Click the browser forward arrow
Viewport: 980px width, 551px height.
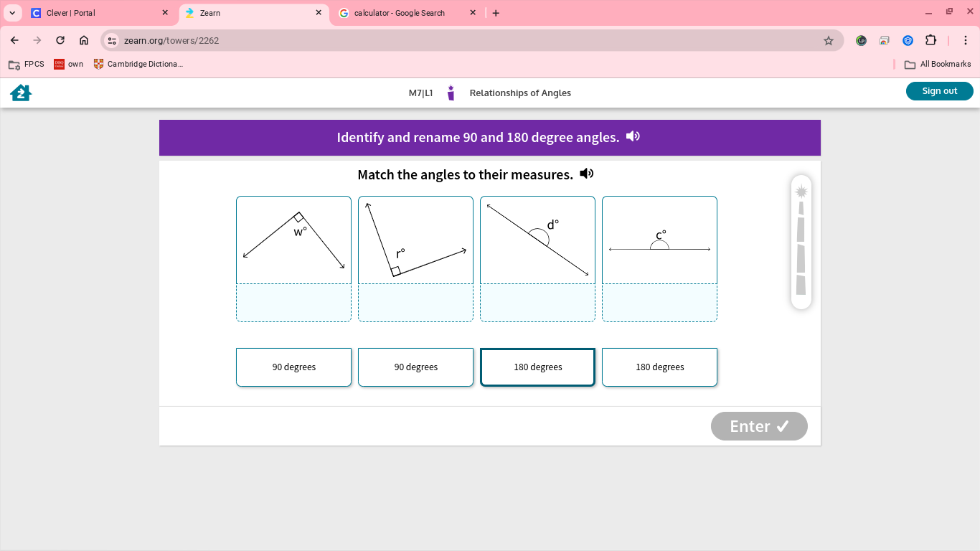pyautogui.click(x=37, y=40)
